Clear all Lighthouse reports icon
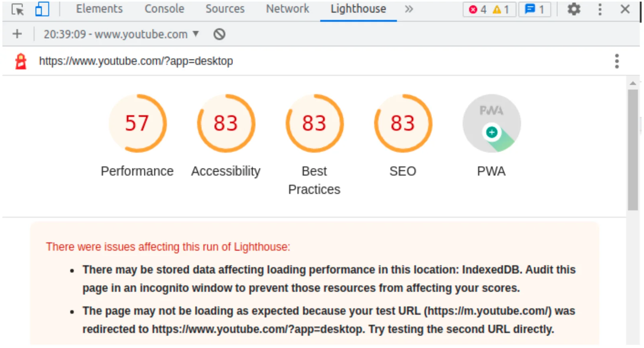644x348 pixels. pos(219,34)
